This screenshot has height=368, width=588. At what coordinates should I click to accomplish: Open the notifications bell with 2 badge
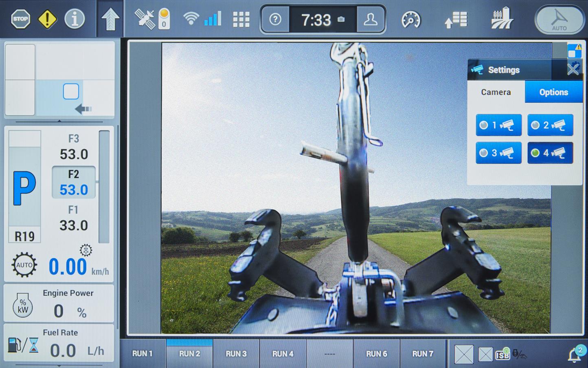click(x=577, y=353)
